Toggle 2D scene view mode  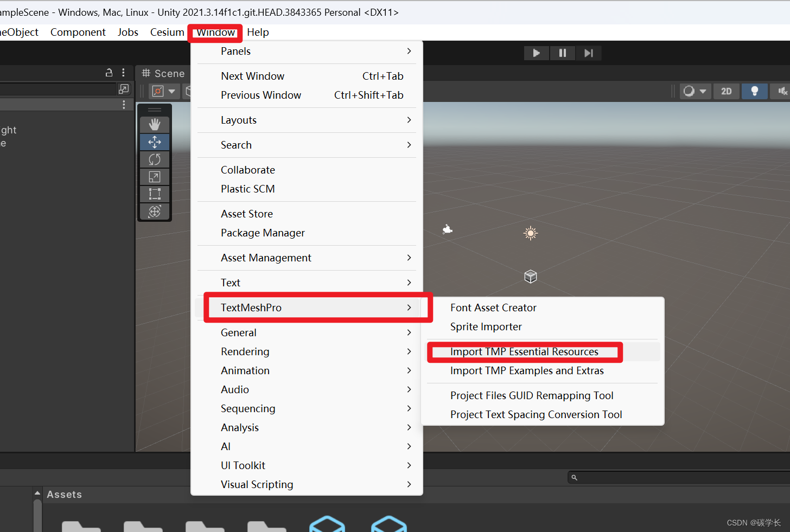(726, 91)
